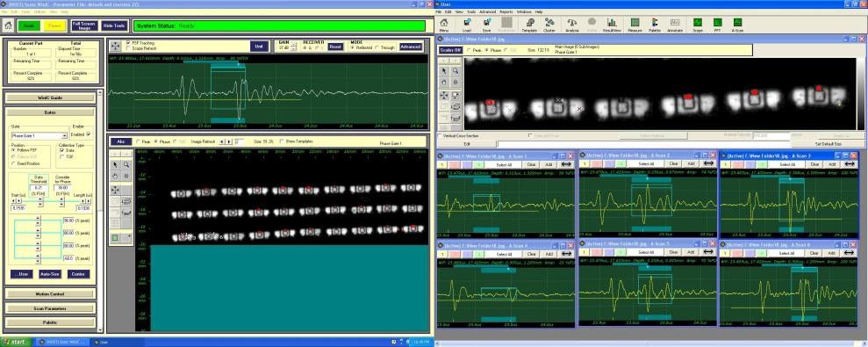Click the green Scan button

click(x=29, y=25)
